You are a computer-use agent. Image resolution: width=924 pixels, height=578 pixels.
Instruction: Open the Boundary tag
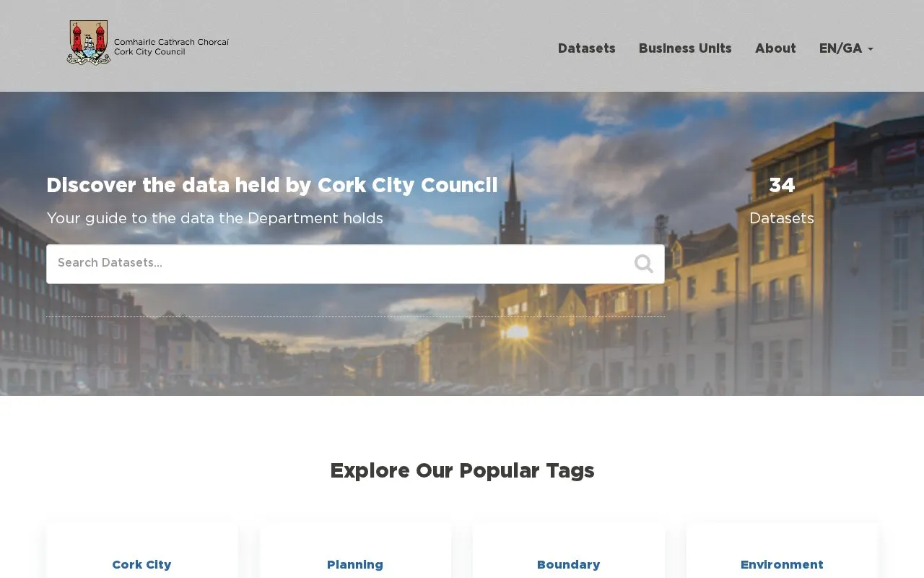(x=569, y=564)
